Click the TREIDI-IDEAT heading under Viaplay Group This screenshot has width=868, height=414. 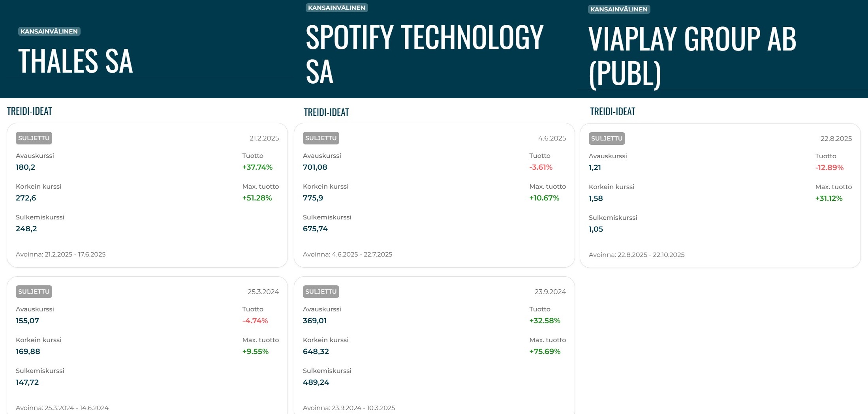(x=612, y=112)
